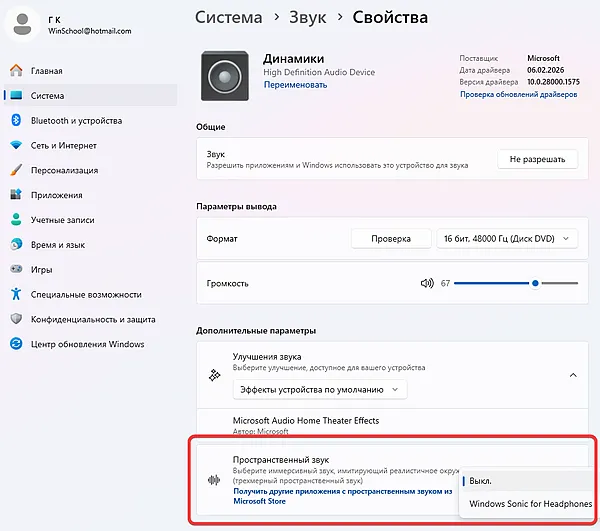This screenshot has height=531, width=600.
Task: Click the Wi-Fi network icon
Action: point(16,145)
